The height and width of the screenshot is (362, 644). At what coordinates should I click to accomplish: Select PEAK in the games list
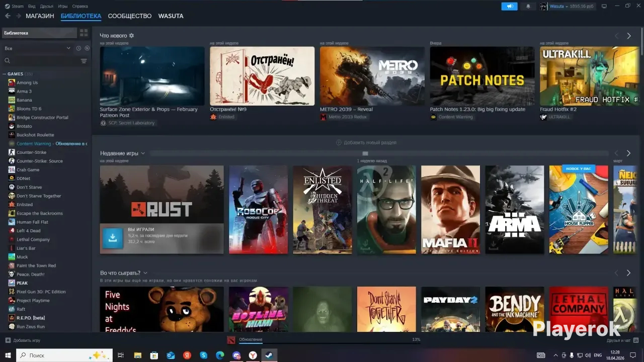coord(22,283)
